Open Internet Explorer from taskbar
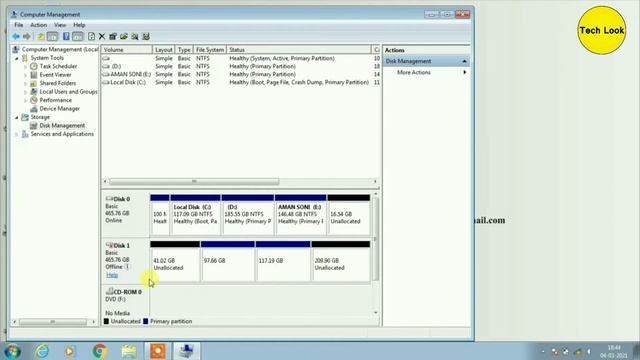The width and height of the screenshot is (640, 360). point(42,351)
